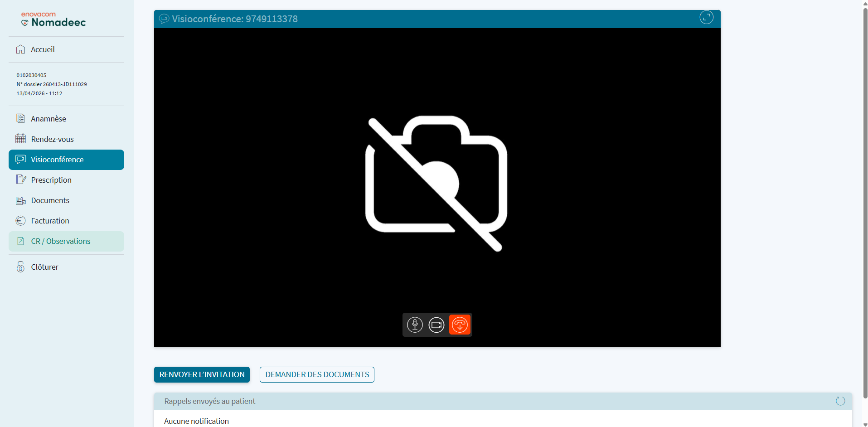Click the Anamnèse notes icon

coord(21,118)
